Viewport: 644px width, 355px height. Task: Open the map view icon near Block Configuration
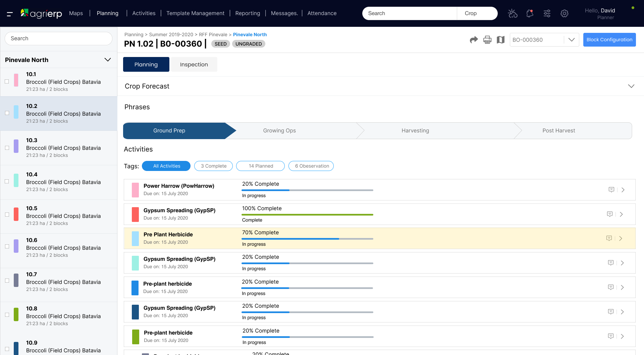point(500,40)
